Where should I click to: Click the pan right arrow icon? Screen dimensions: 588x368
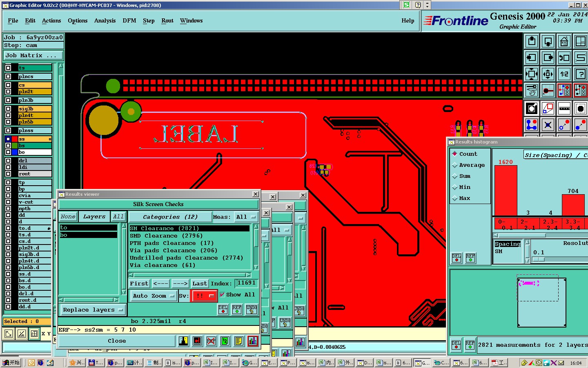point(548,58)
